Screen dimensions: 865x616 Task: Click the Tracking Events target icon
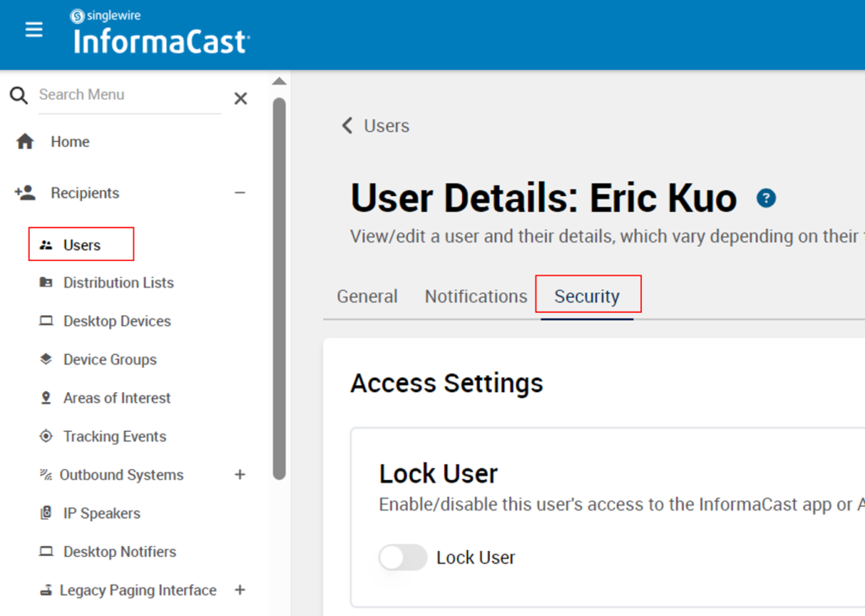point(46,436)
